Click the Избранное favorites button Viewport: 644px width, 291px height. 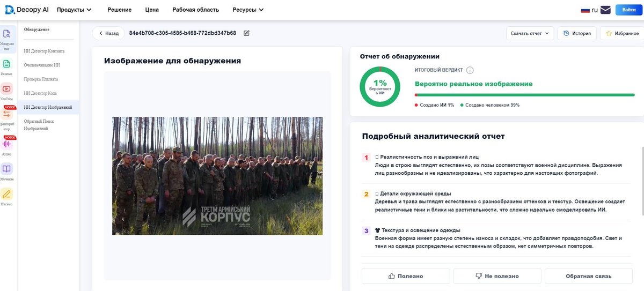(x=623, y=33)
